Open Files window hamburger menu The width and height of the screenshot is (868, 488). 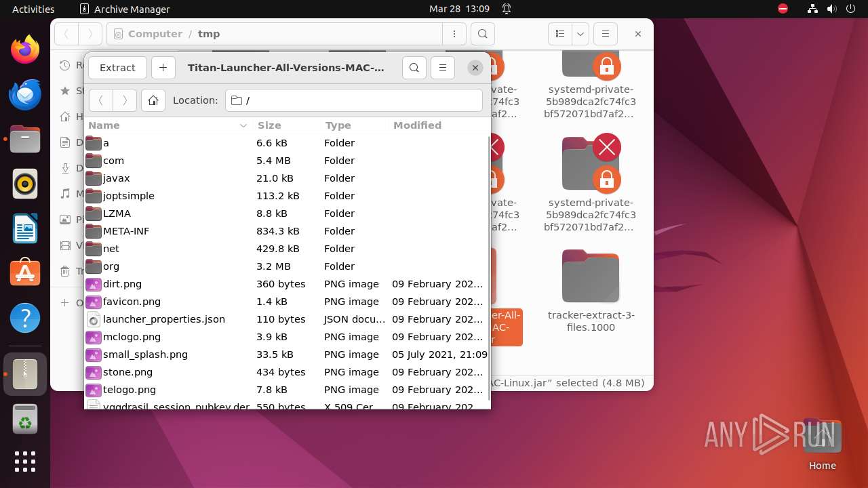[606, 34]
